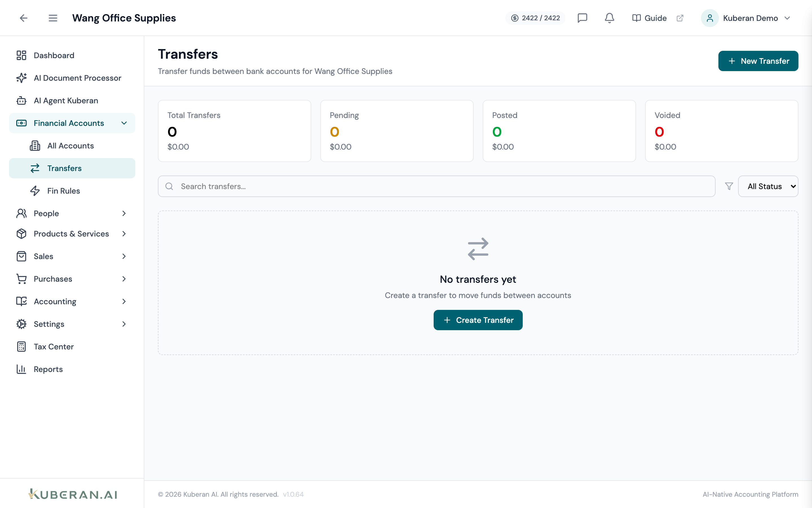This screenshot has width=812, height=508.
Task: Open the notifications bell
Action: (609, 18)
